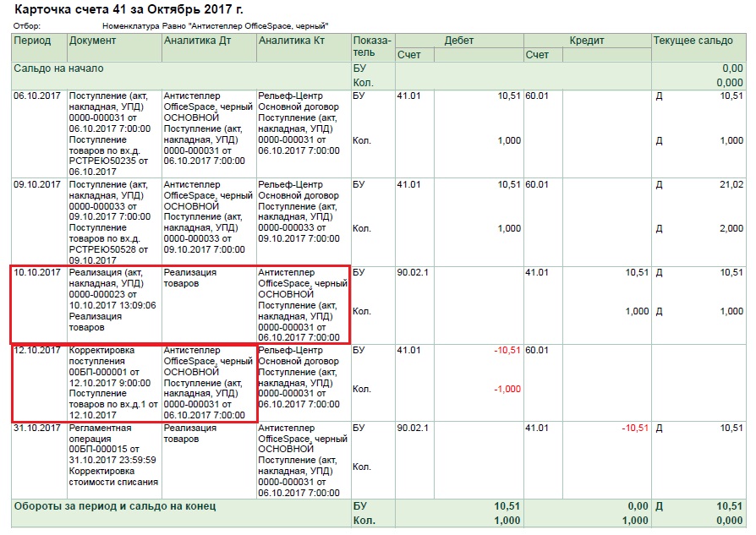This screenshot has width=756, height=535.
Task: Click quantity balance 2,000 in the 09.10.2017 row
Action: [731, 228]
